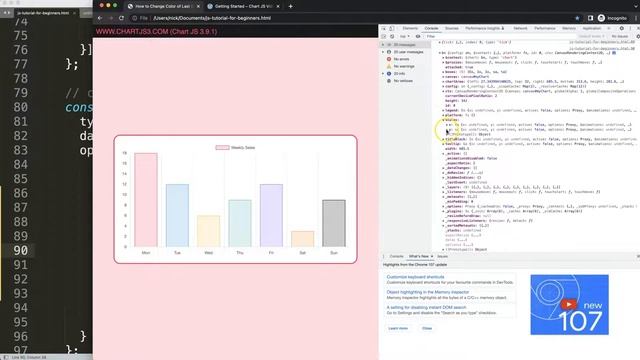Click the No Issues button

[620, 36]
